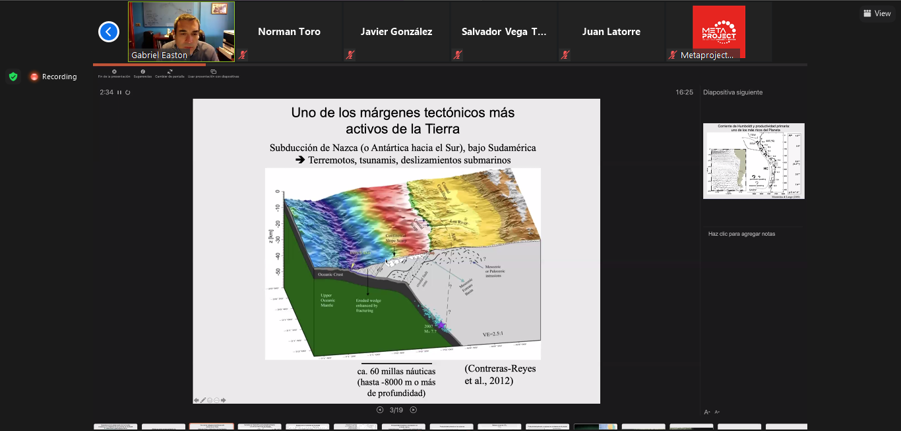Screen dimensions: 901x431
Task: Click the Metaproject participant logo tile
Action: point(718,32)
